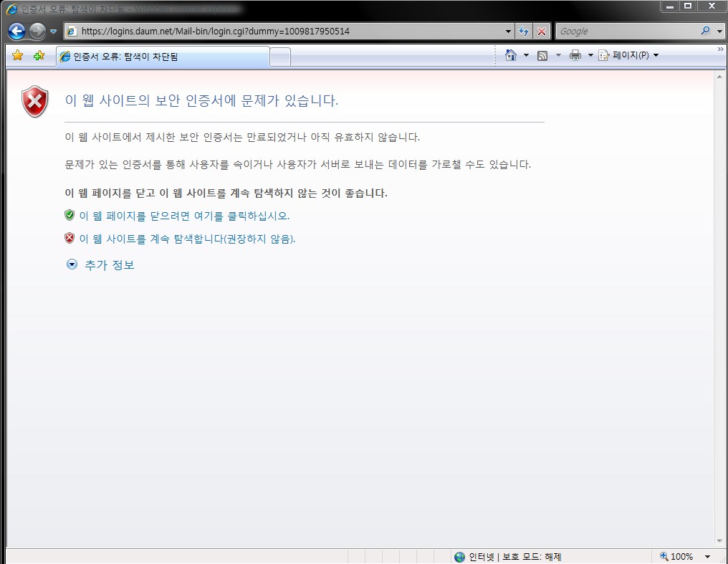Open search provider options dropdown
The width and height of the screenshot is (728, 564).
point(719,32)
